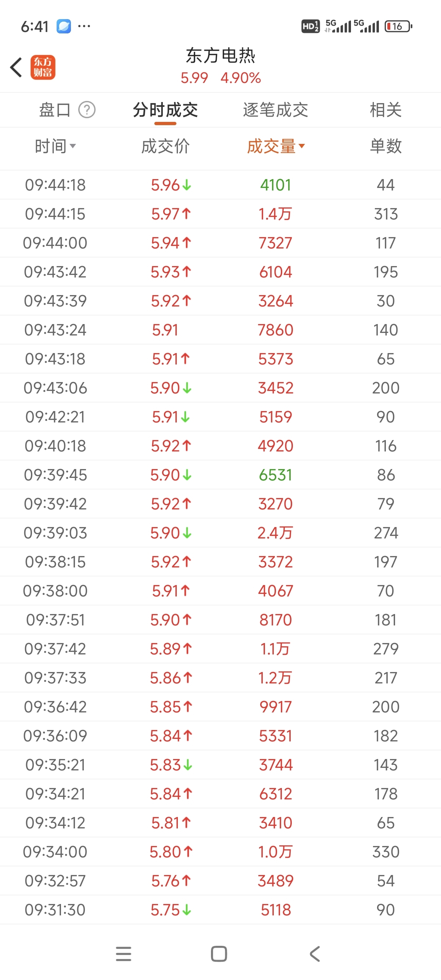Select the 09:39:03 trade row
Image resolution: width=441 pixels, height=980 pixels.
click(x=220, y=533)
